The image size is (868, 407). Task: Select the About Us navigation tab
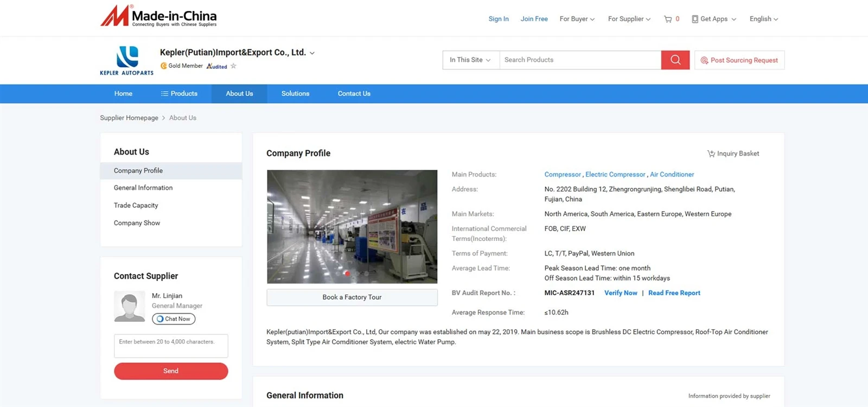point(239,94)
